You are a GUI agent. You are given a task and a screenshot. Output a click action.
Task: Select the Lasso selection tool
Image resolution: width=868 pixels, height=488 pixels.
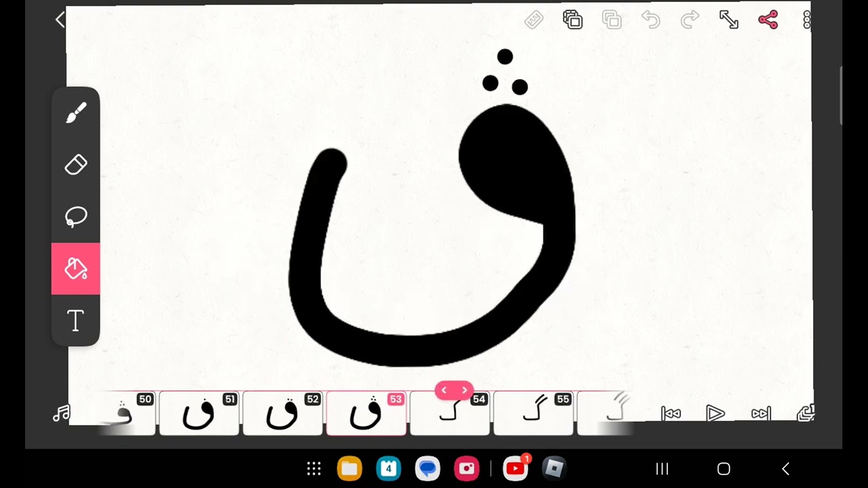click(76, 217)
